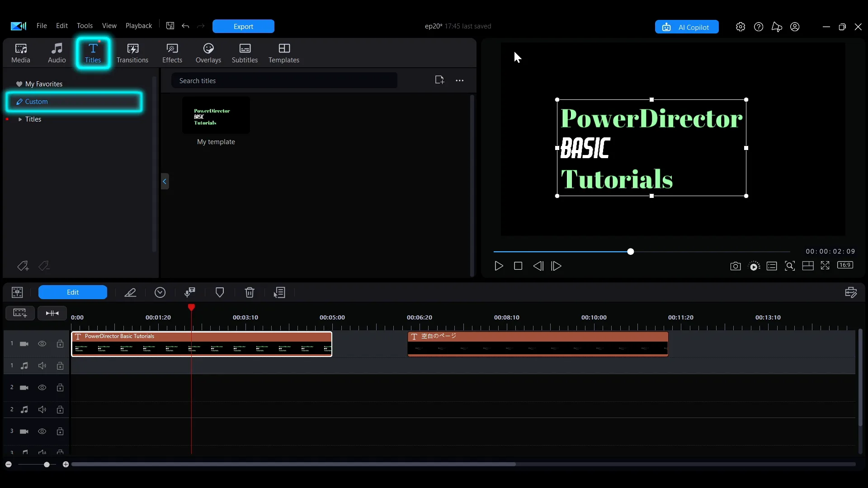Click the subtitle display icon under preview

coord(772,266)
